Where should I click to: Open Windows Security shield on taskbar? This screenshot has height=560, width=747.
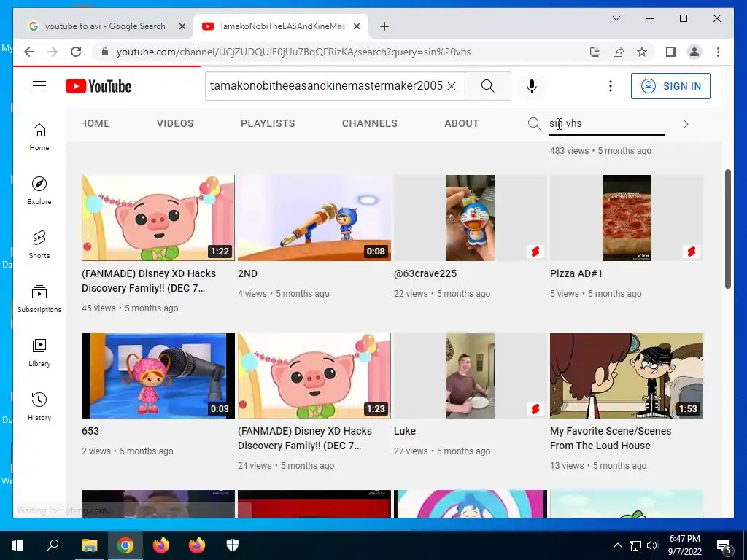233,545
